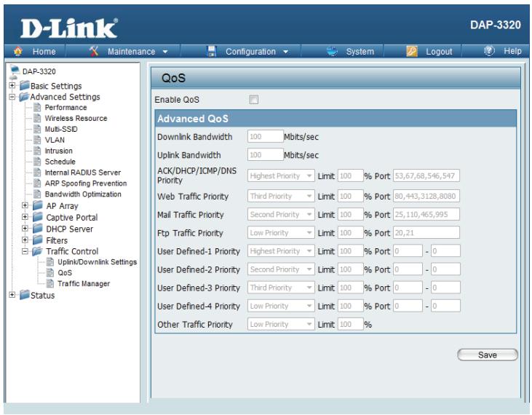Click the Intrusion page icon

[x=37, y=151]
